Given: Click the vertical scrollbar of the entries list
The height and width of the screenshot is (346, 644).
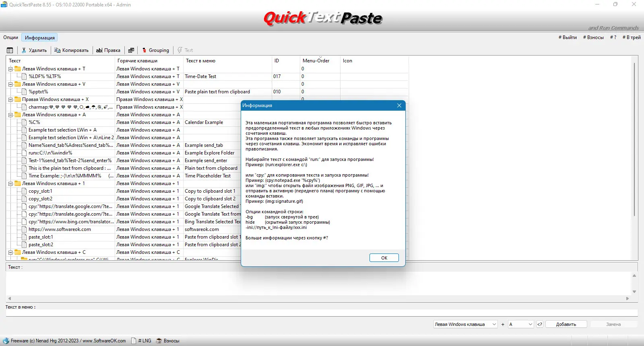Looking at the screenshot, I should click(x=634, y=140).
